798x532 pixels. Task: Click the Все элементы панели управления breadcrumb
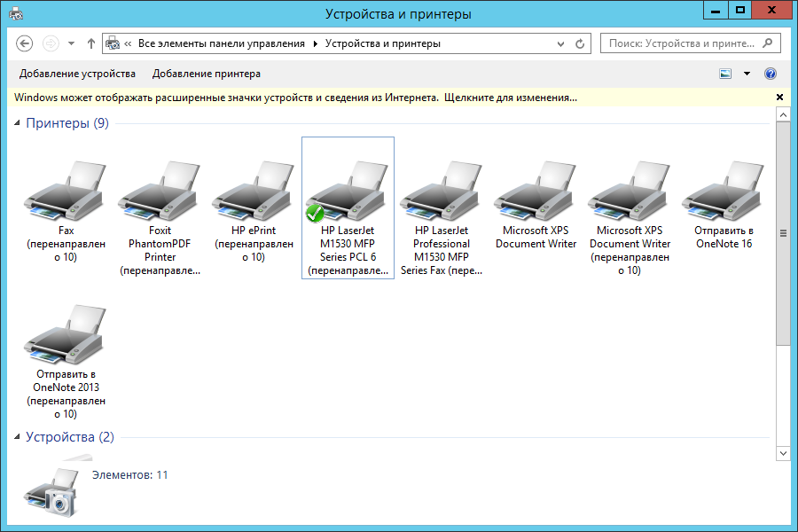[222, 43]
